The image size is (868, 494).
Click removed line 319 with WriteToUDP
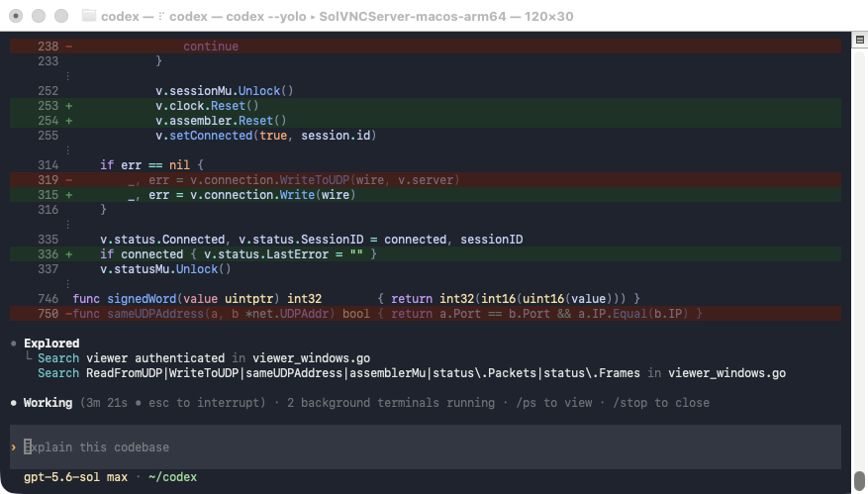click(x=426, y=180)
